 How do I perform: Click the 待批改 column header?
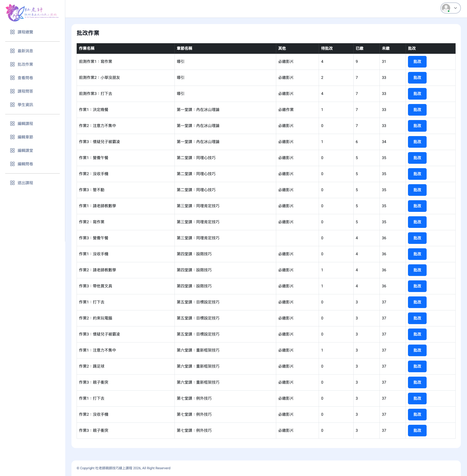(x=327, y=48)
